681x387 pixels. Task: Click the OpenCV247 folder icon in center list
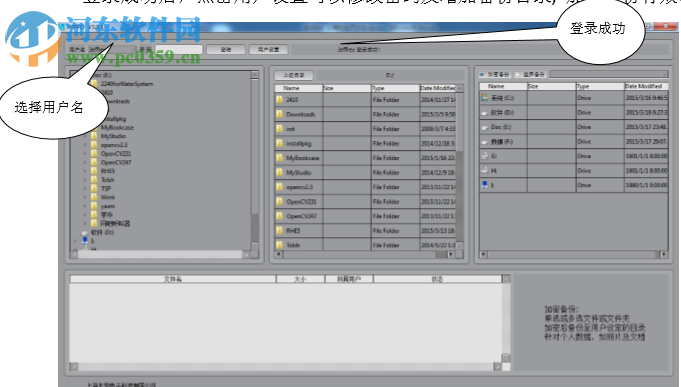pyautogui.click(x=280, y=216)
